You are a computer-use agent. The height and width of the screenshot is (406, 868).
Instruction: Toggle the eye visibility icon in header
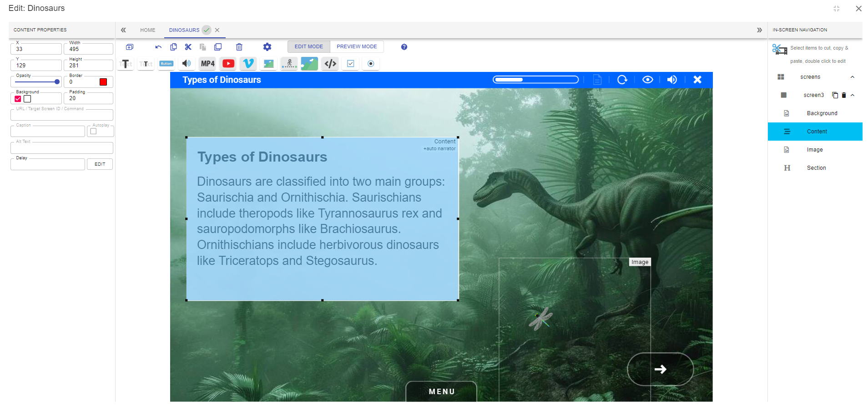648,80
